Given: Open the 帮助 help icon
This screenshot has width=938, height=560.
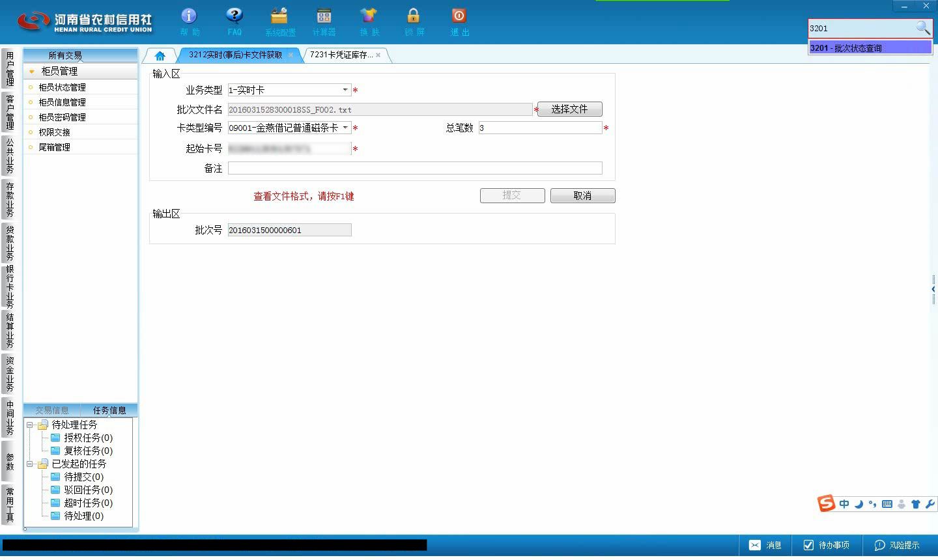Looking at the screenshot, I should (x=189, y=21).
